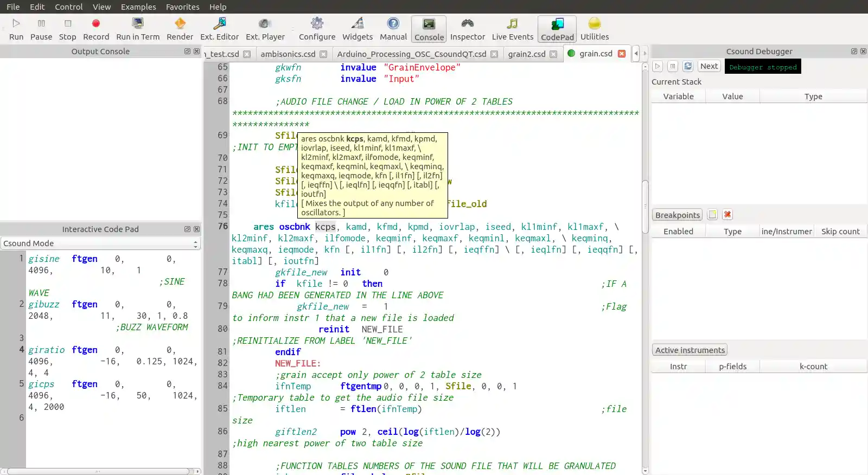Open the Csound Mode dropdown
Image resolution: width=868 pixels, height=475 pixels.
pyautogui.click(x=100, y=243)
